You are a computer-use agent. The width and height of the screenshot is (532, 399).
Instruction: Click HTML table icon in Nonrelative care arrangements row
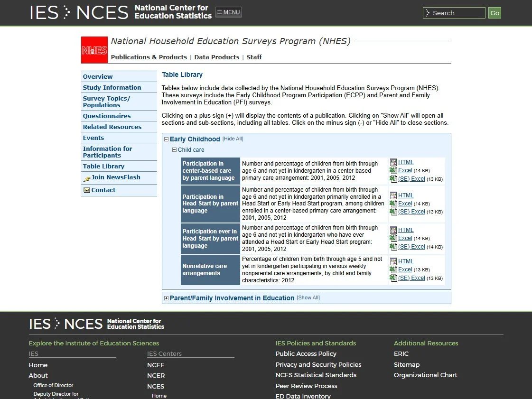(x=393, y=261)
